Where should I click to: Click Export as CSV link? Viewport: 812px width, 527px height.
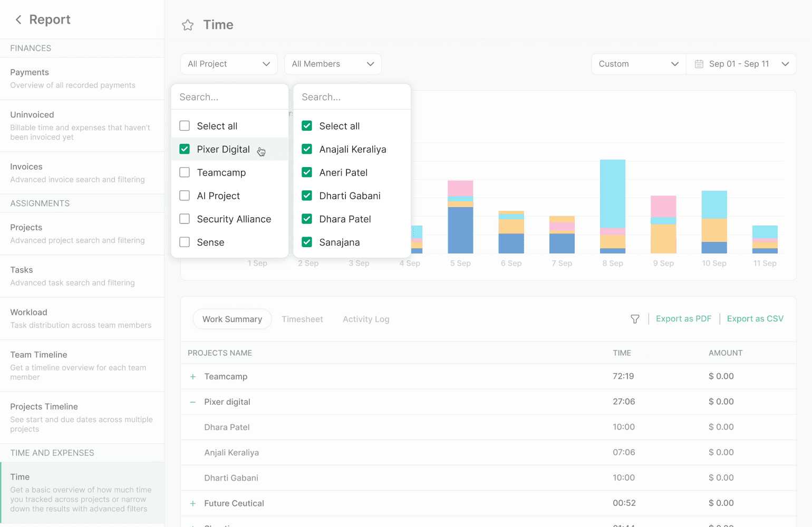[x=755, y=319]
